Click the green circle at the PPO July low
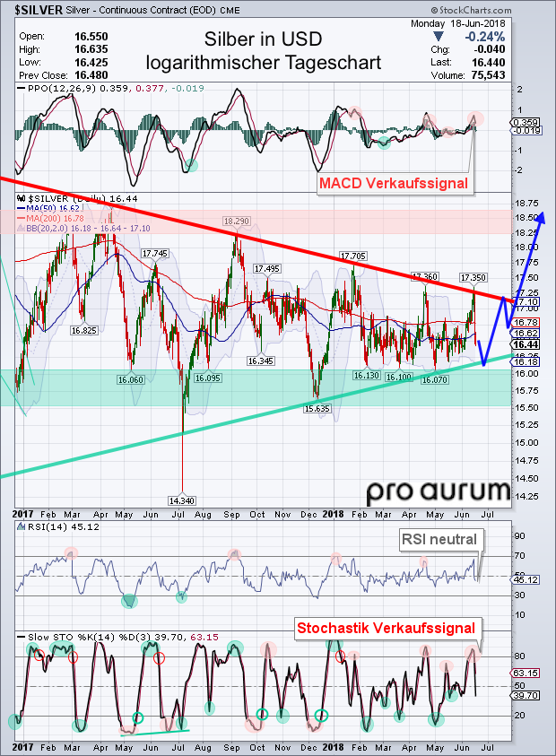 point(190,165)
